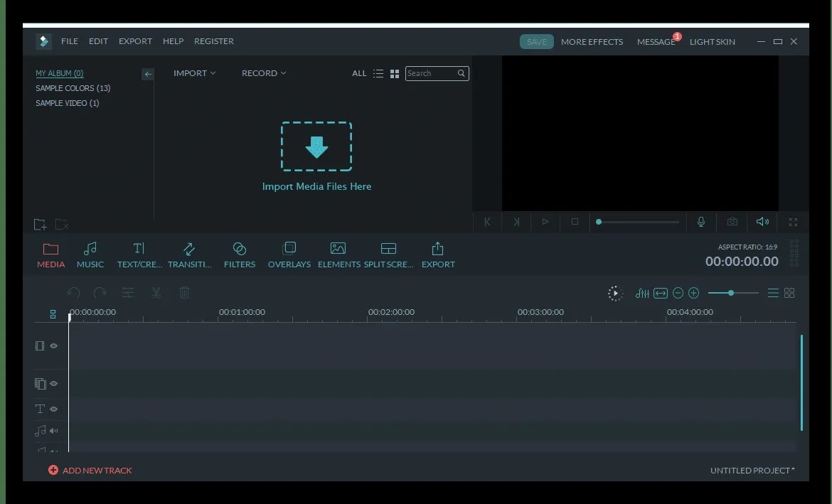Open the OVERLAYS tab
This screenshot has height=504, width=832.
(x=289, y=255)
